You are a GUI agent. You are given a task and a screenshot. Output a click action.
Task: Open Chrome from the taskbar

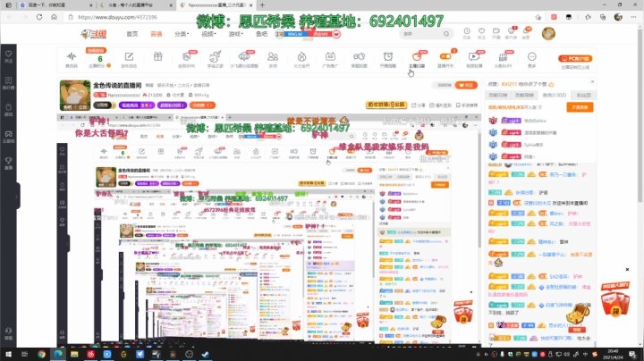tap(41, 354)
